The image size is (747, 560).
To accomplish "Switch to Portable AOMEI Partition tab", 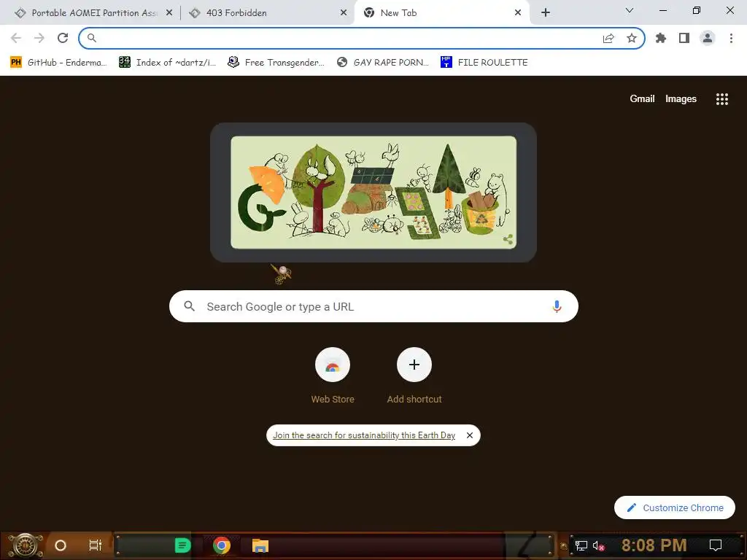I will tap(93, 13).
